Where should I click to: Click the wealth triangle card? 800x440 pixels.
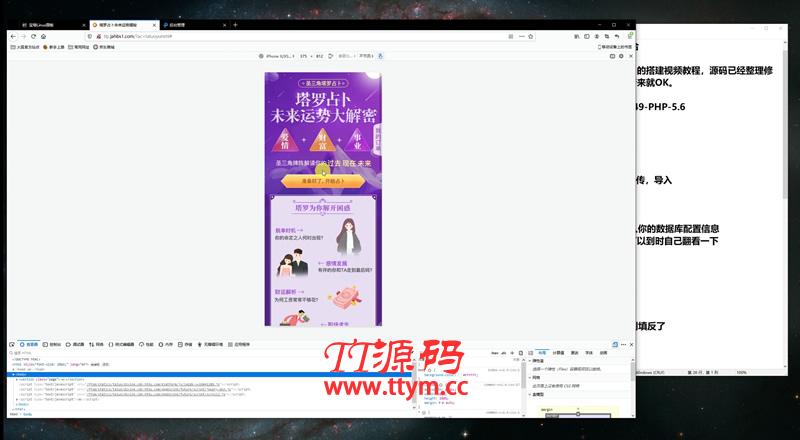point(322,140)
